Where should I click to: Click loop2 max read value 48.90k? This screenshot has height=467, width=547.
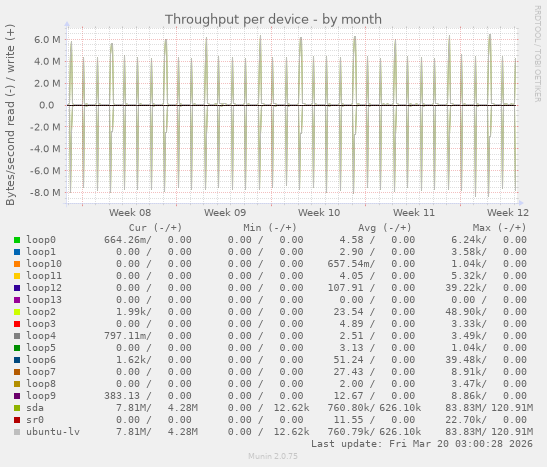coord(466,311)
